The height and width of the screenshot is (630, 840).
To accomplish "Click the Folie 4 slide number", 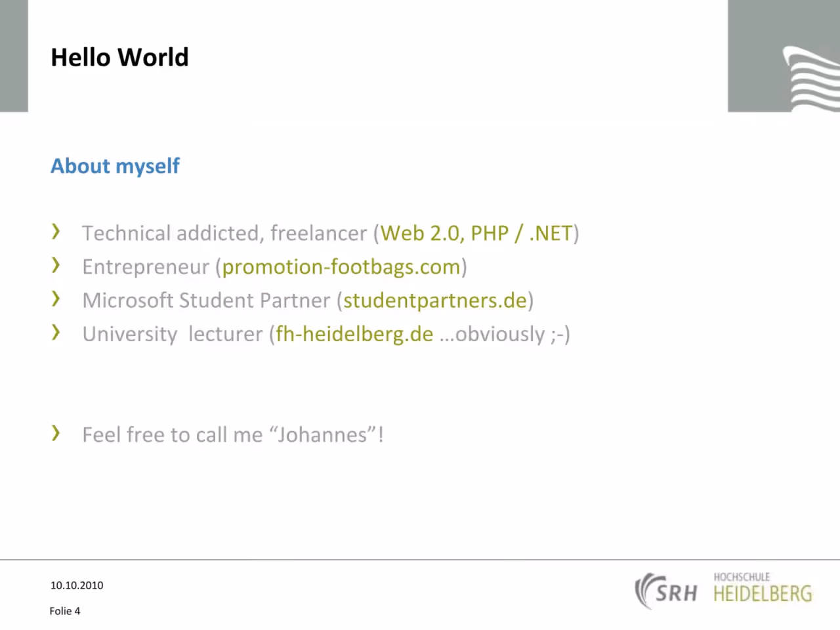I will [65, 611].
